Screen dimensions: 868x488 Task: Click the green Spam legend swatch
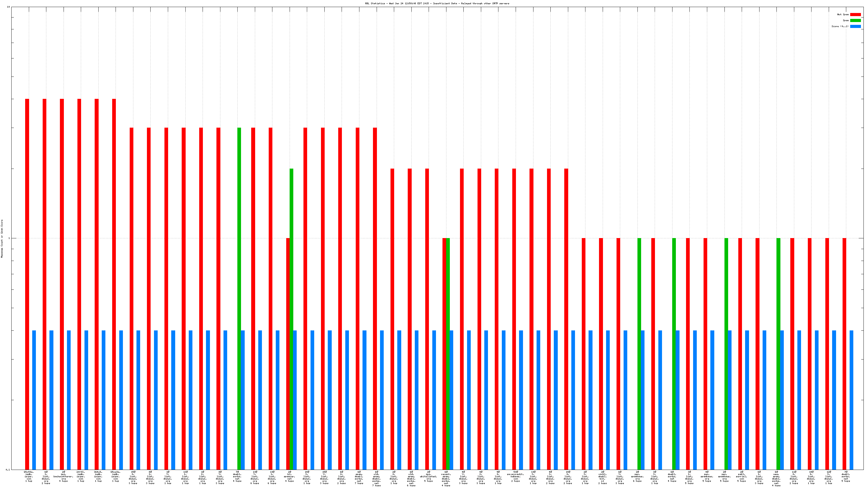point(855,21)
